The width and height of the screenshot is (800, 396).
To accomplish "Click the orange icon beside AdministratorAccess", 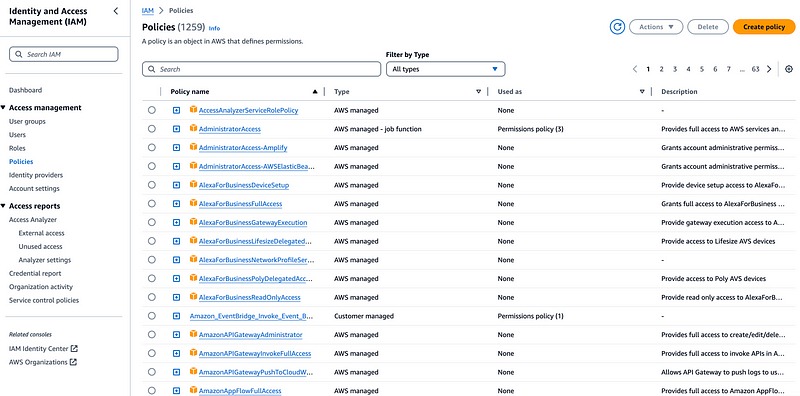I will tap(193, 129).
